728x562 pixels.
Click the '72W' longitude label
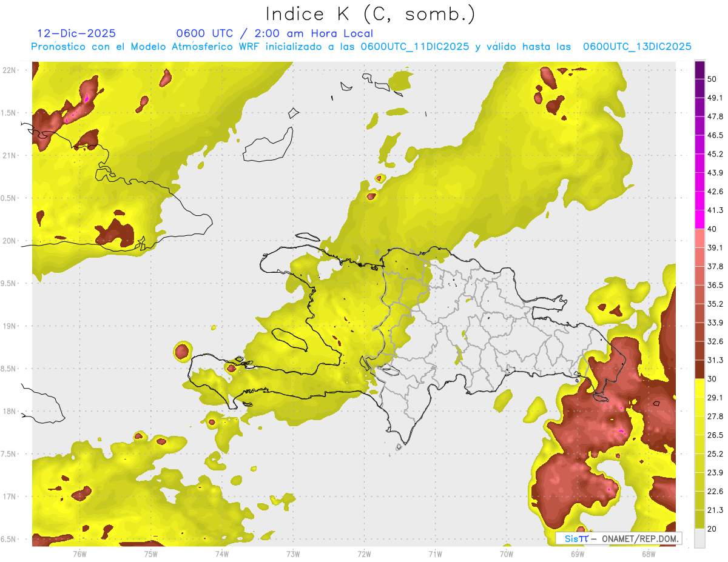[364, 554]
